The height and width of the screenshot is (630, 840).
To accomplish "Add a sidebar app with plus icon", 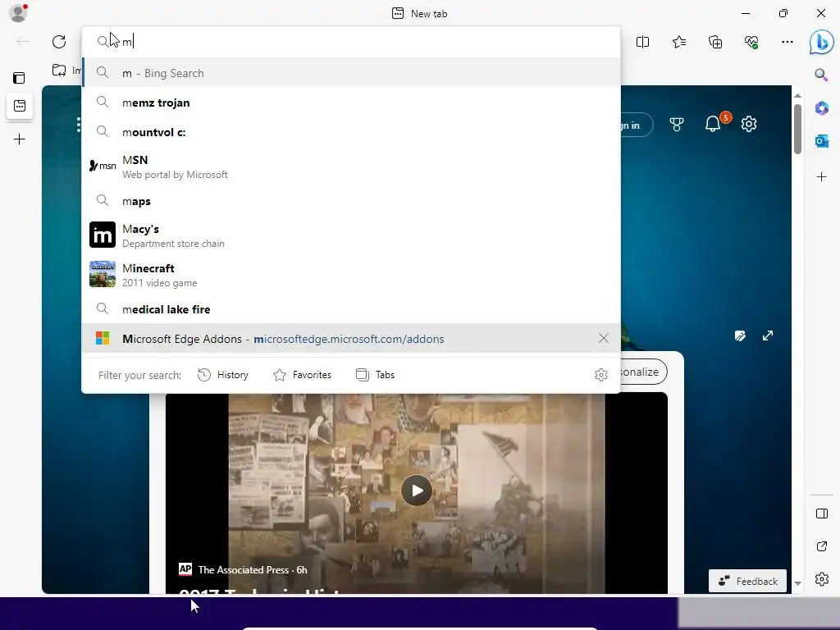I will (821, 177).
